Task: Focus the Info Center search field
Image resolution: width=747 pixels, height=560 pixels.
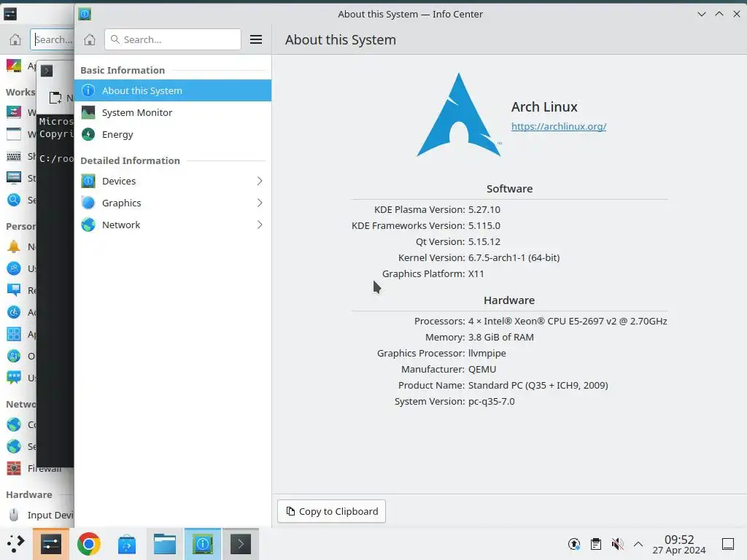Action: coord(172,39)
